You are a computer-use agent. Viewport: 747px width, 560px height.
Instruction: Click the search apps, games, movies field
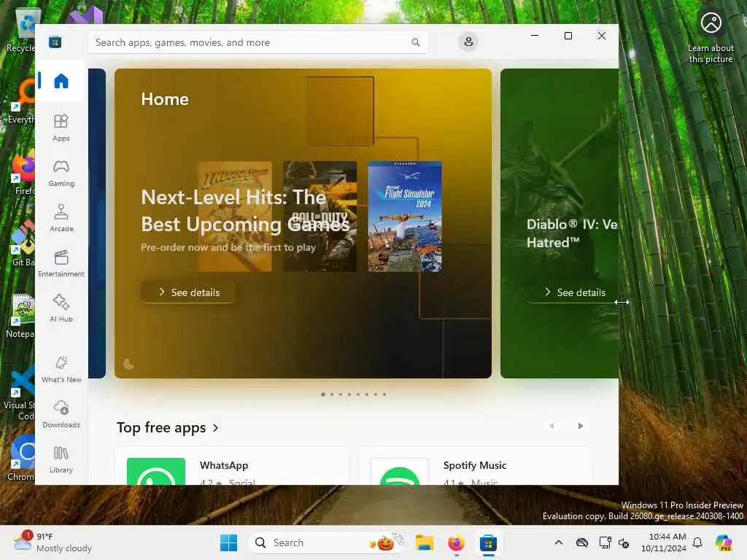click(258, 42)
